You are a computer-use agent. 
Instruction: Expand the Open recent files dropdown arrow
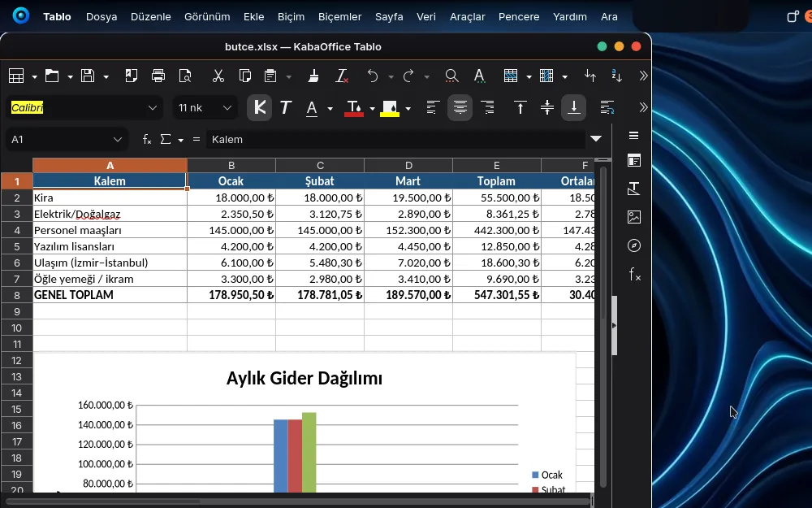70,76
